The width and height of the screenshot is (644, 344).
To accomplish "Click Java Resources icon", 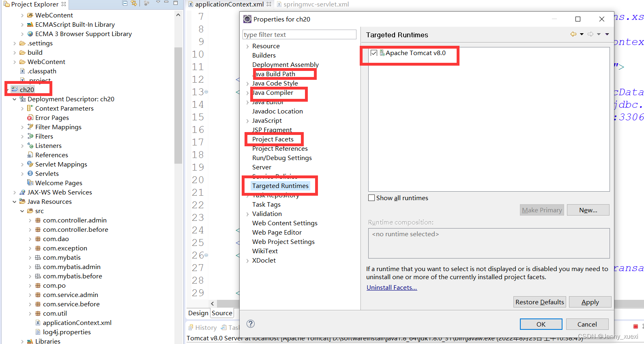I will pos(22,201).
